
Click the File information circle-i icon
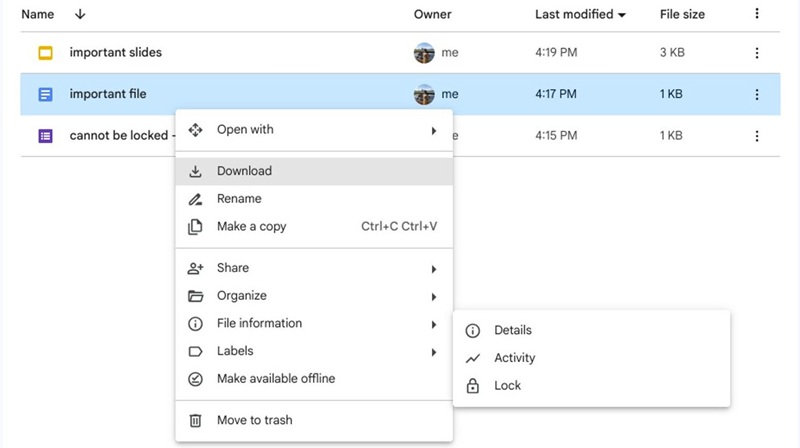coord(195,323)
